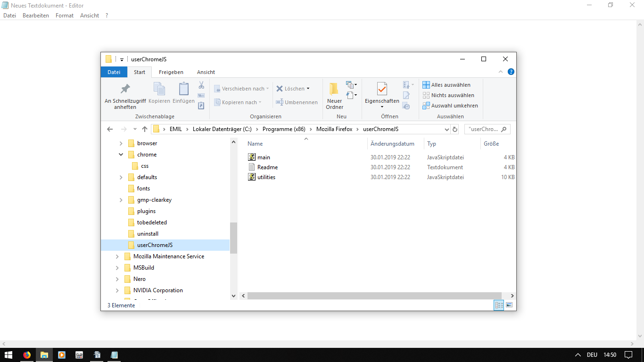The width and height of the screenshot is (644, 362).
Task: Open Eigenschaften of the selected item
Action: point(382,89)
